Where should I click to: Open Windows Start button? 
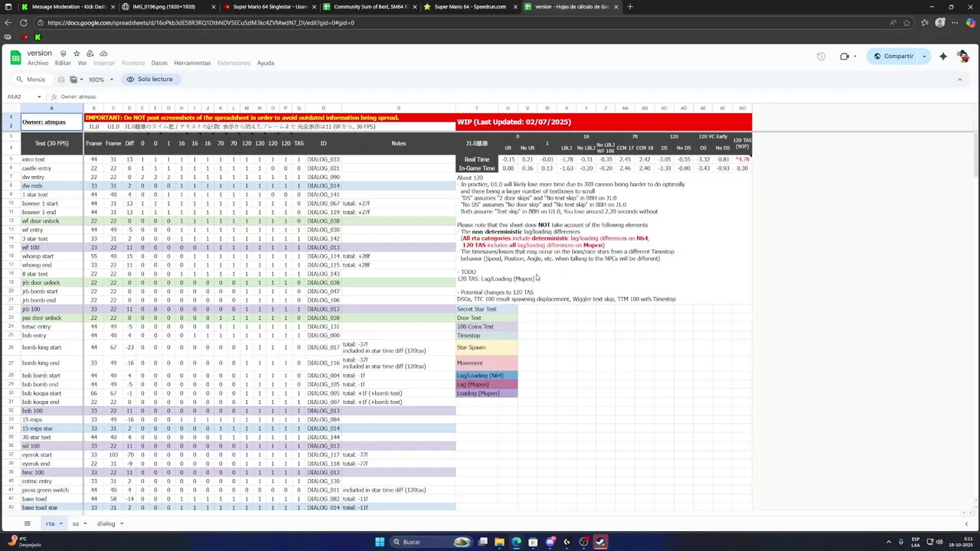379,542
